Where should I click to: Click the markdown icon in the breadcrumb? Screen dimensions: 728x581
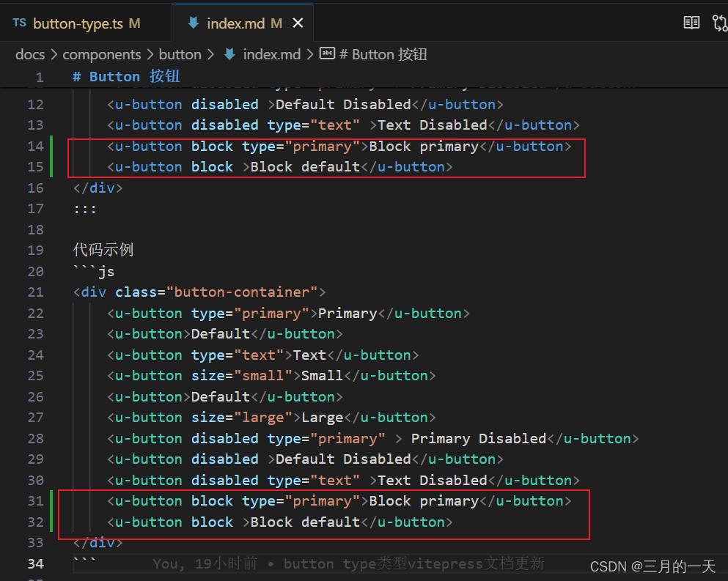pos(229,54)
